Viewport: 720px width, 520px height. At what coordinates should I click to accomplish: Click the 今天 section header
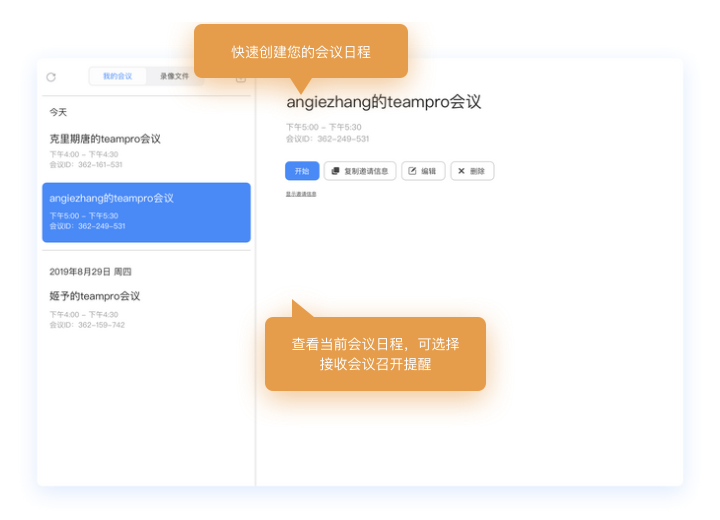point(59,112)
